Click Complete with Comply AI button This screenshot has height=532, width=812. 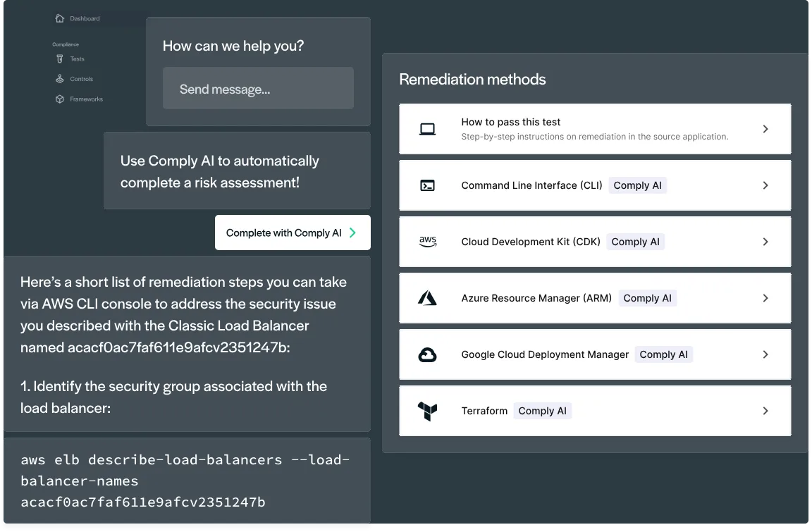coord(292,233)
